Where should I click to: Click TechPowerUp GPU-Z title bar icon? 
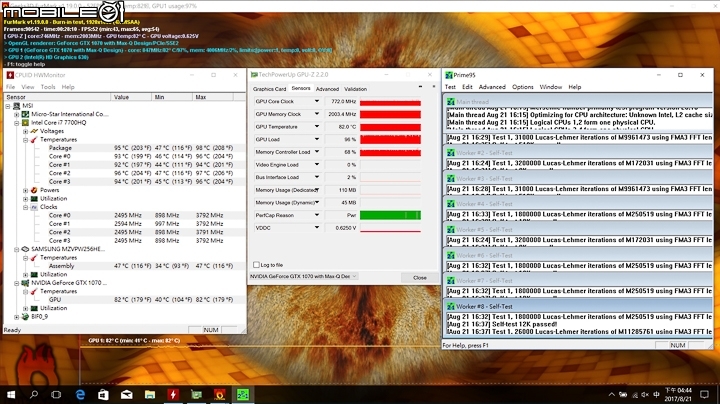pyautogui.click(x=254, y=74)
